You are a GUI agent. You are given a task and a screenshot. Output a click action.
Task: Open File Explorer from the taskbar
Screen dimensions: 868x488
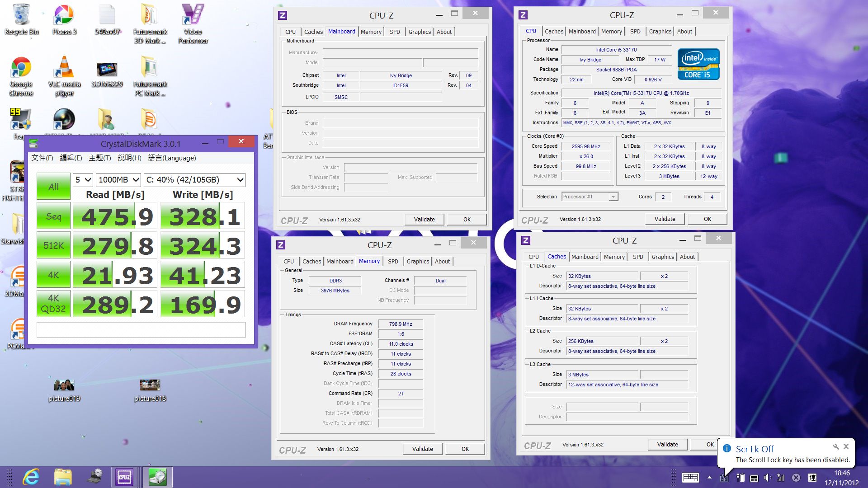click(x=63, y=477)
